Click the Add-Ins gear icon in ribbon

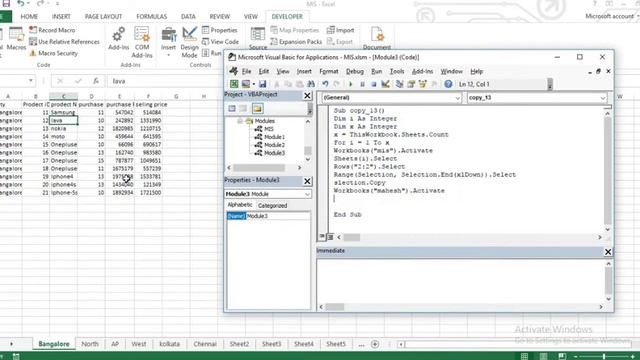point(118,39)
